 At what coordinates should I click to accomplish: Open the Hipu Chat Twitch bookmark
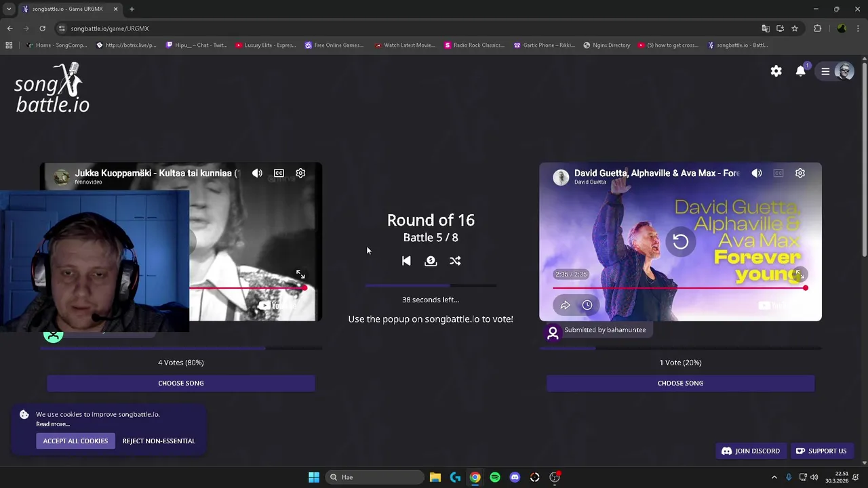pyautogui.click(x=197, y=45)
